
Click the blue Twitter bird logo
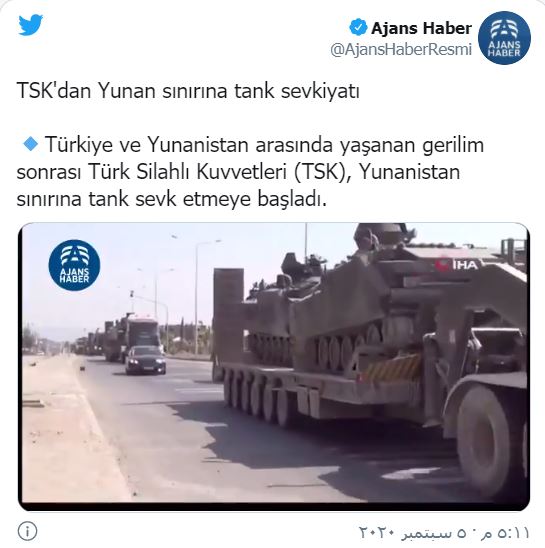tap(31, 25)
